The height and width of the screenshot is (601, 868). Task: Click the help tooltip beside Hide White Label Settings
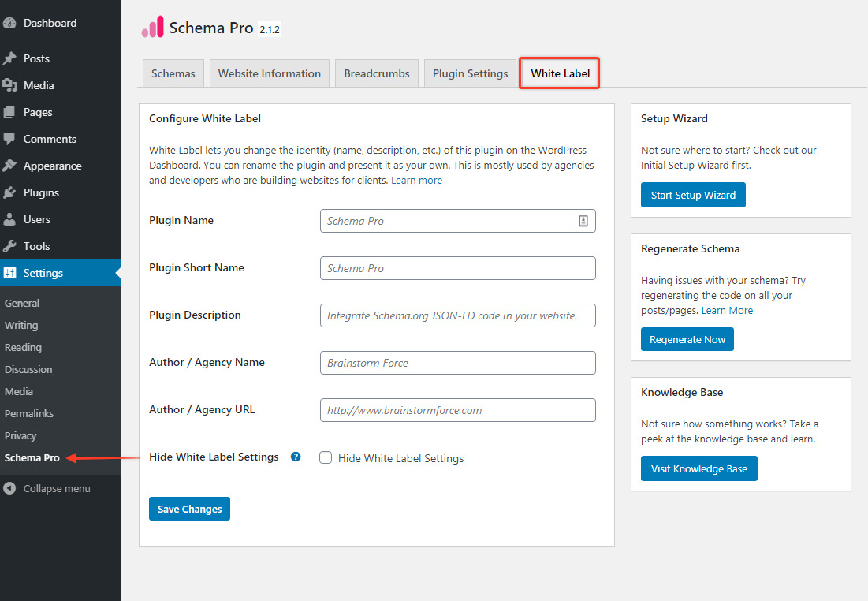[295, 456]
